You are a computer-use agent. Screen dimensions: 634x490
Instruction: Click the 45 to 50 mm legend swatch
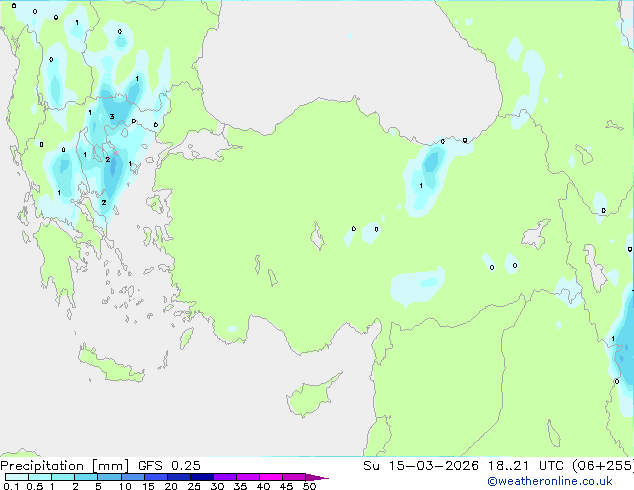(294, 477)
